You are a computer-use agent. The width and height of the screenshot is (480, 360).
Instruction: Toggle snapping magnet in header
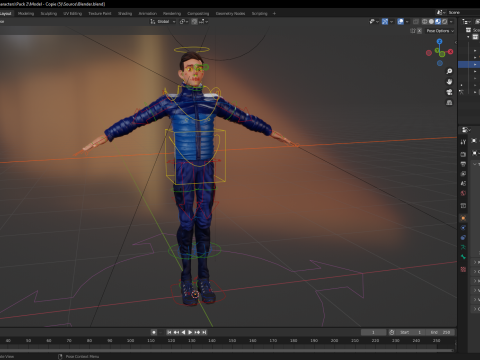[x=194, y=22]
